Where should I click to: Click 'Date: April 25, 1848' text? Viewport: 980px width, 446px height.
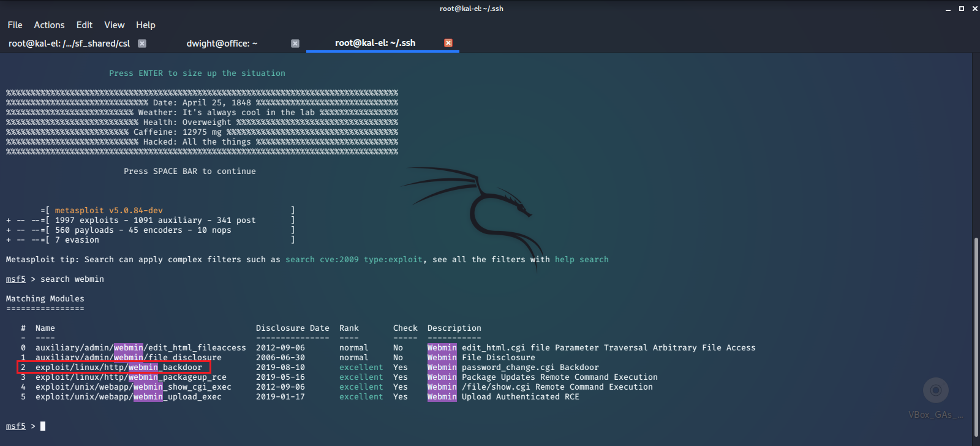click(202, 102)
